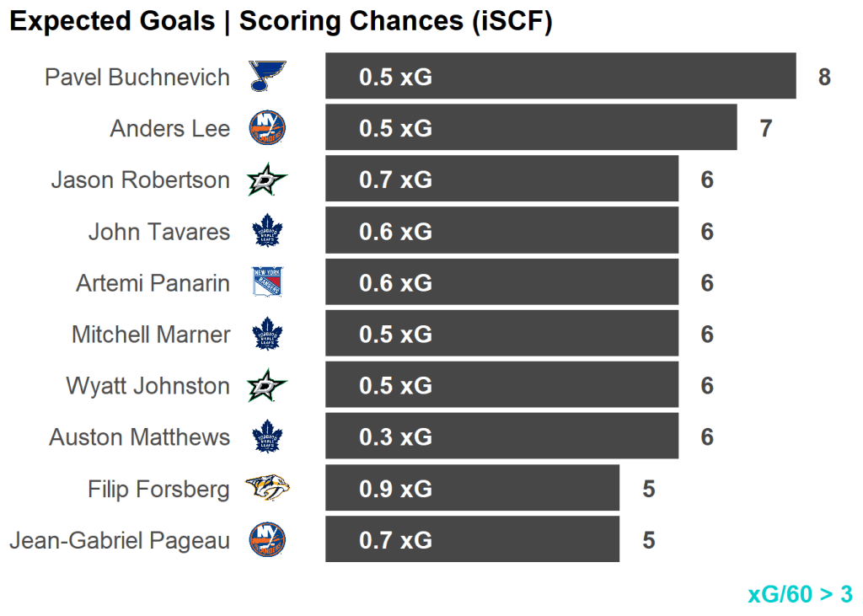The width and height of the screenshot is (863, 616).
Task: Click Auston Matthews' 0.3 xG bar
Action: 501,437
